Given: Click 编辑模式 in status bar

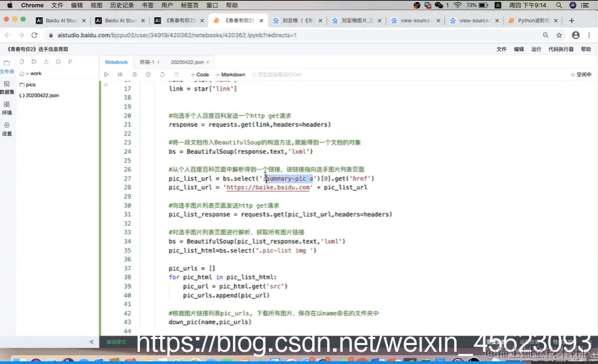Looking at the screenshot, I should click(x=116, y=342).
